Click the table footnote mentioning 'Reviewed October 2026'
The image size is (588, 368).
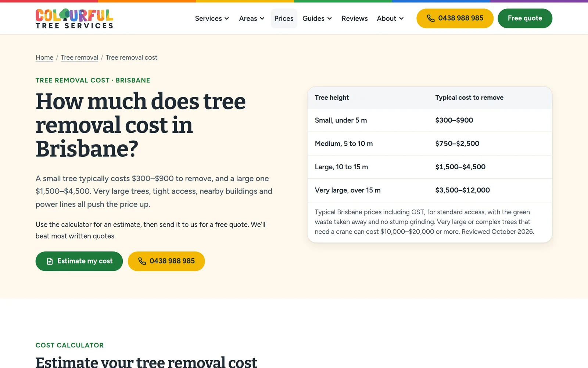tap(424, 222)
